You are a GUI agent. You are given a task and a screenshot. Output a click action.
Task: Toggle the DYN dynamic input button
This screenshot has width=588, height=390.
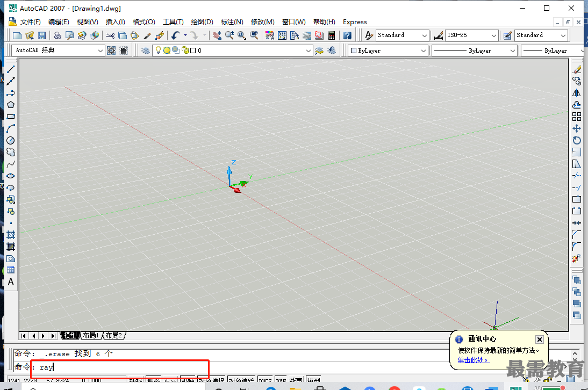click(x=281, y=380)
